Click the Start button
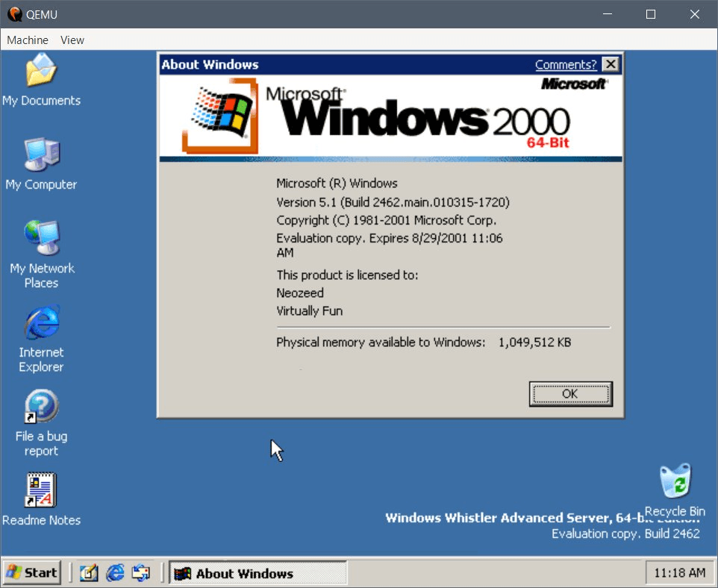718x588 pixels. pyautogui.click(x=32, y=572)
